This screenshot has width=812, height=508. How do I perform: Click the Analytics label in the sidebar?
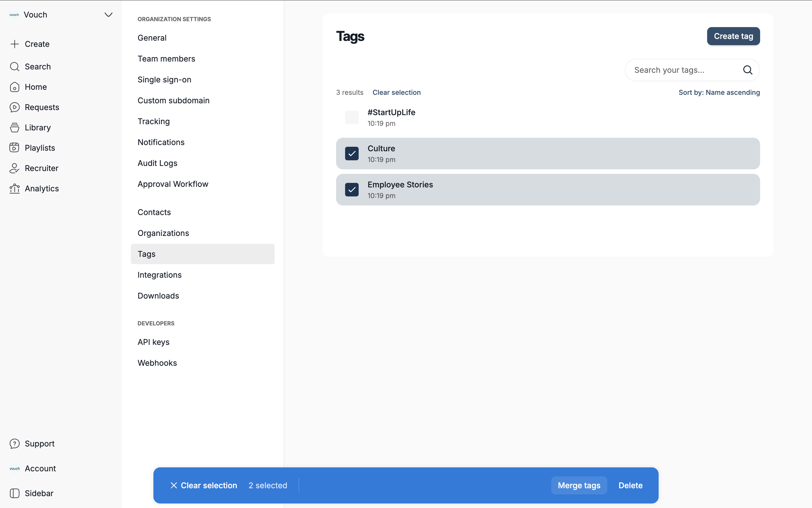42,189
